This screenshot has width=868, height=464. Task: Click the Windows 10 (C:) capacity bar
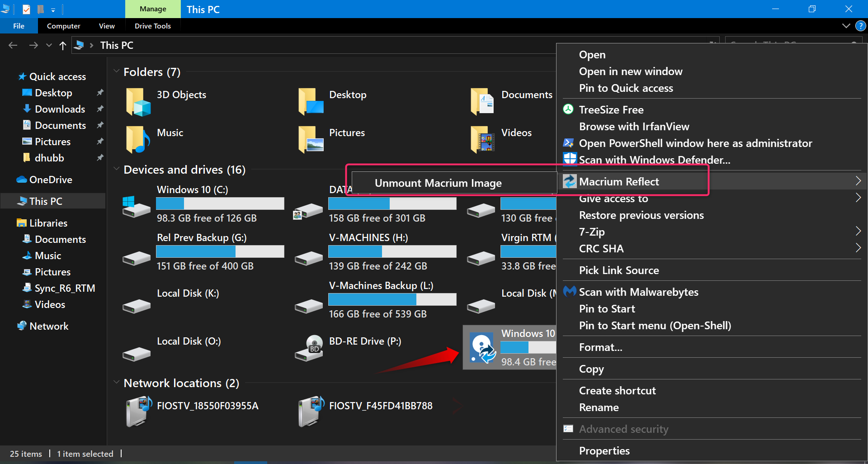point(220,204)
